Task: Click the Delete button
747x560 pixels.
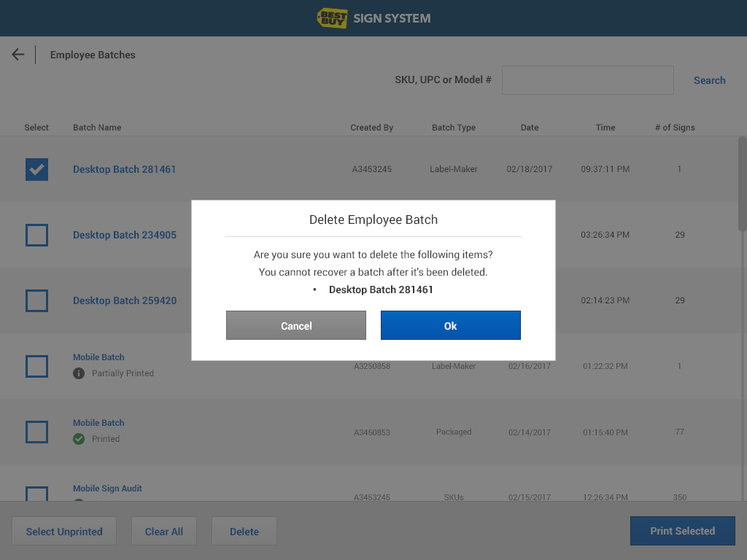Action: pos(244,531)
